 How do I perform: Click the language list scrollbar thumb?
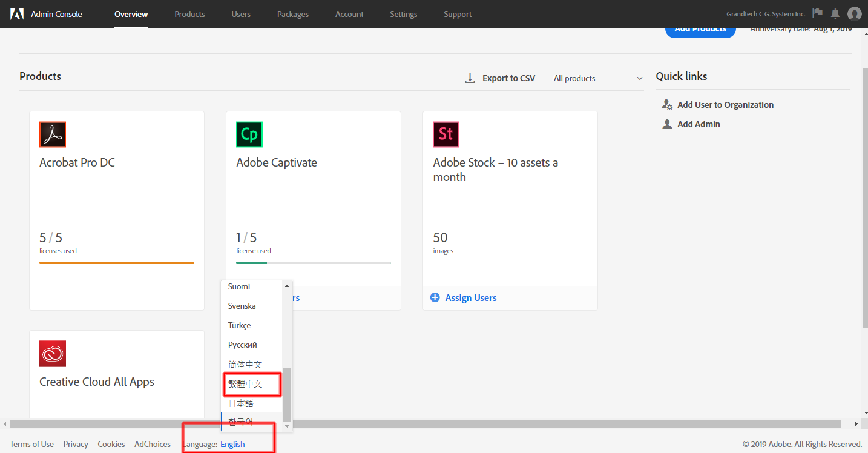(288, 394)
